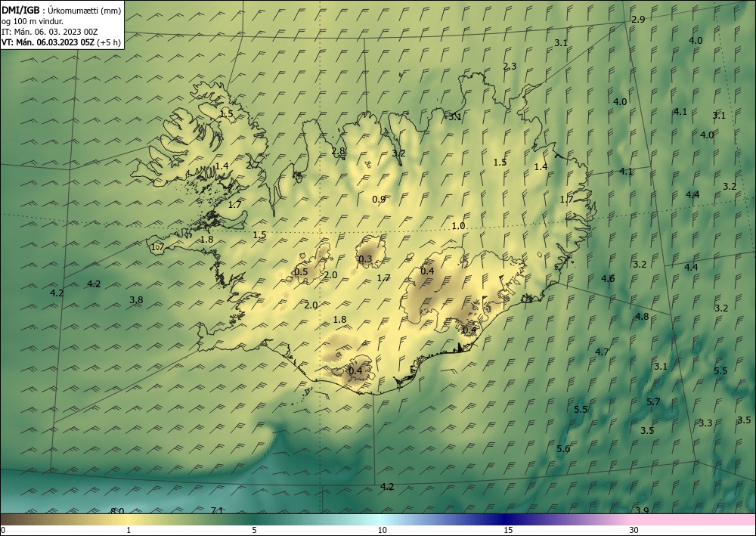Click the 4.7 value southeast of Iceland
Image resolution: width=756 pixels, height=536 pixels.
(x=602, y=352)
